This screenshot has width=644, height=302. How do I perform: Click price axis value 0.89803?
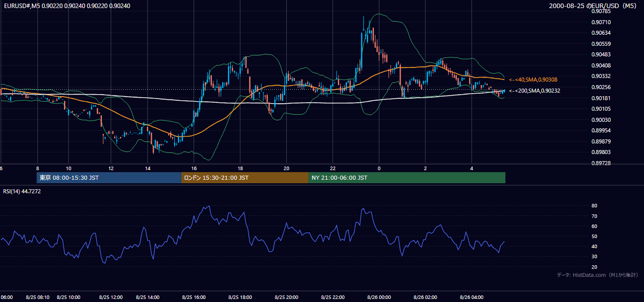601,152
